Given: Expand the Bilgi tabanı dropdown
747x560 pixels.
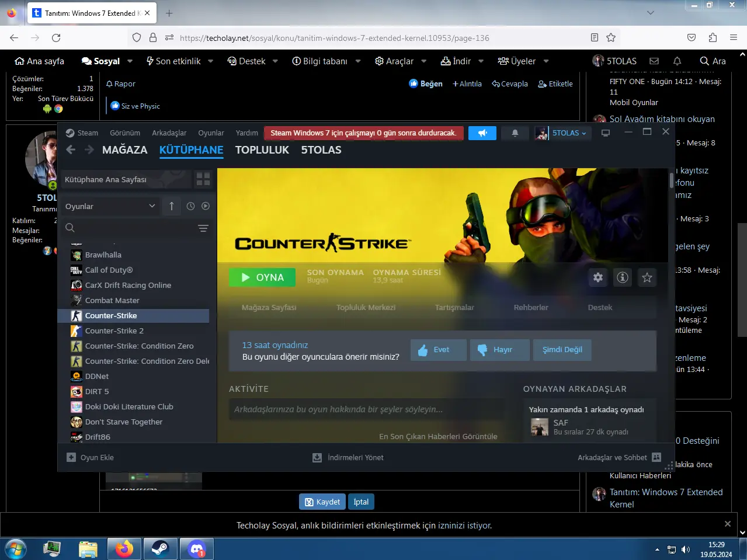Looking at the screenshot, I should click(x=358, y=61).
